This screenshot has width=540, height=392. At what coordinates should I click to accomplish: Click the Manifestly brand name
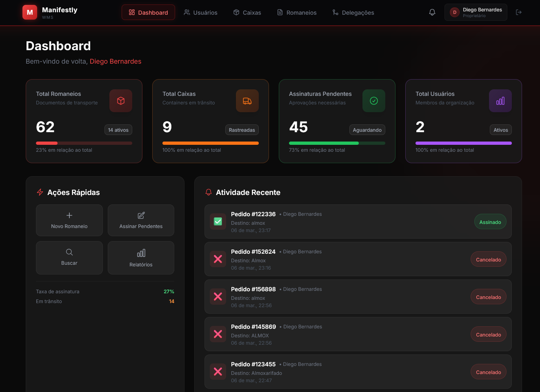pyautogui.click(x=60, y=10)
